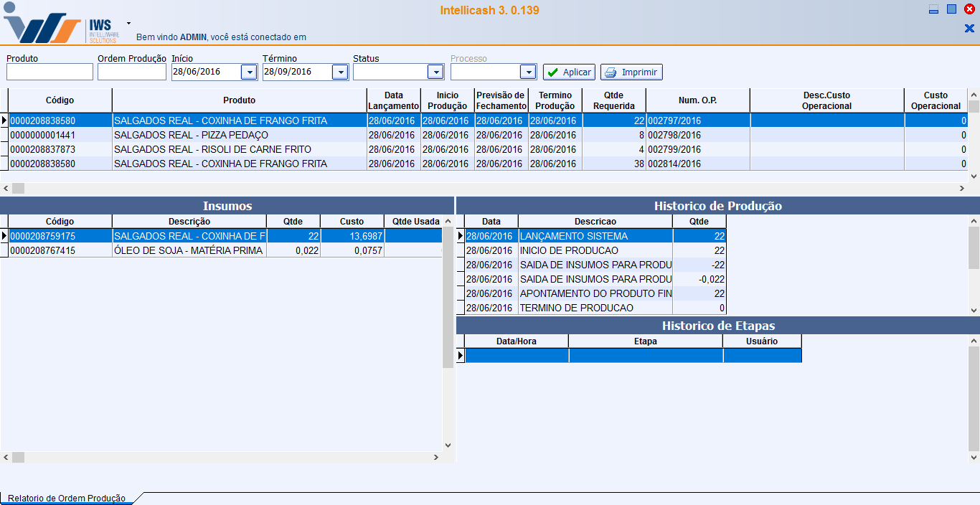Click the Ordem Produção input field
980x505 pixels.
pyautogui.click(x=132, y=72)
